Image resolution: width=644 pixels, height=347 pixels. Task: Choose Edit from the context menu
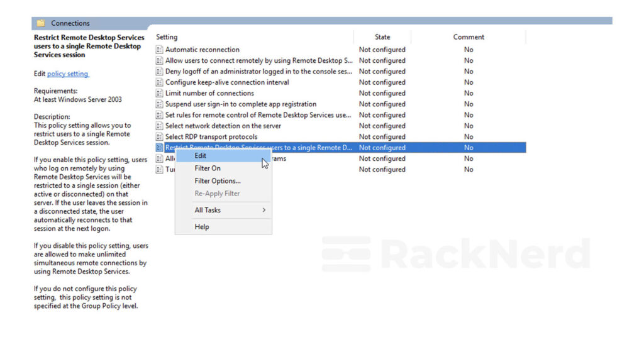pos(223,156)
